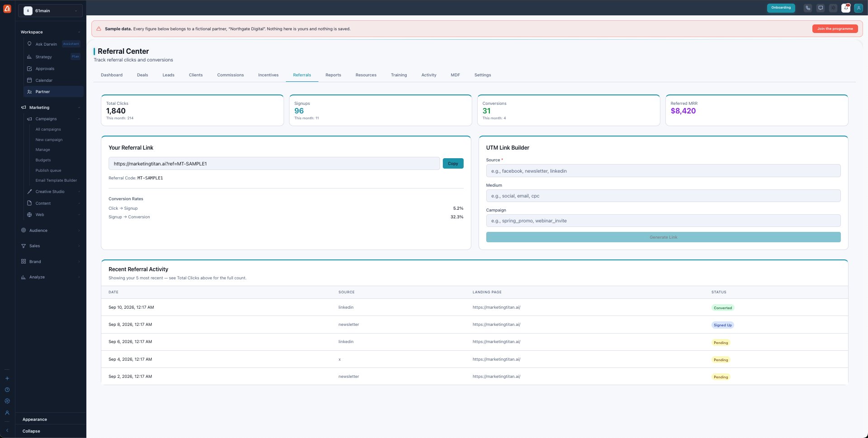This screenshot has width=868, height=438.
Task: Focus the UTM Source input field
Action: pyautogui.click(x=663, y=171)
